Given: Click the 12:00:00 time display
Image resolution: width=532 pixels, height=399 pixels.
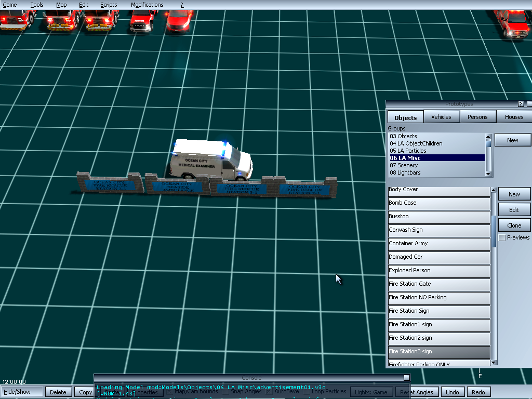Looking at the screenshot, I should (x=14, y=382).
